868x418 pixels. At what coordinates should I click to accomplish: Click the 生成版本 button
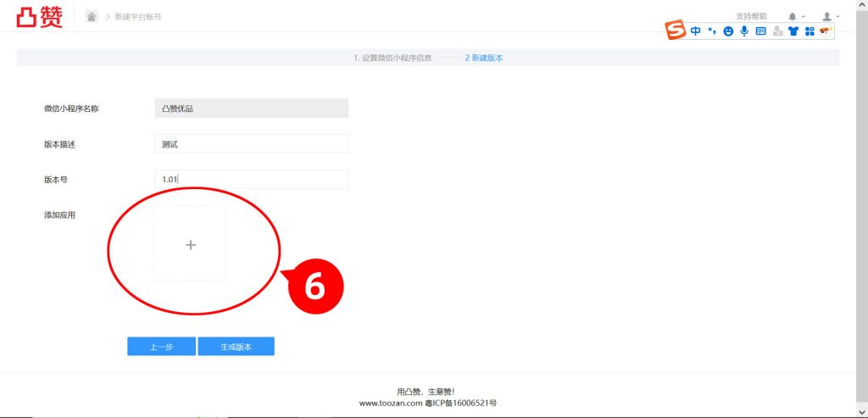click(236, 347)
